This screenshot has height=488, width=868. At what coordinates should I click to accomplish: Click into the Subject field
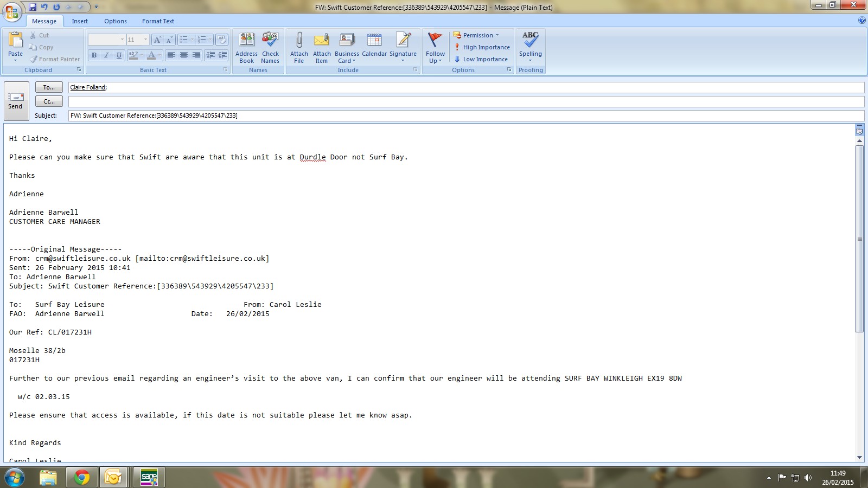click(466, 115)
